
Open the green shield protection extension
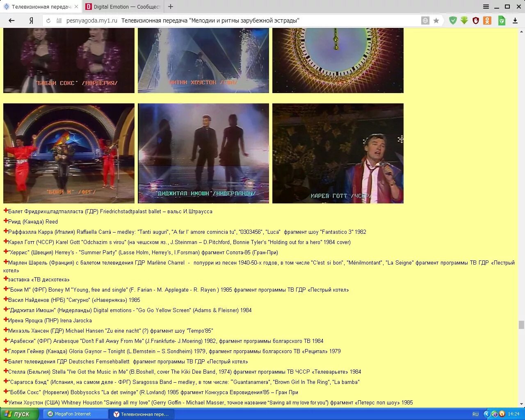pyautogui.click(x=453, y=21)
